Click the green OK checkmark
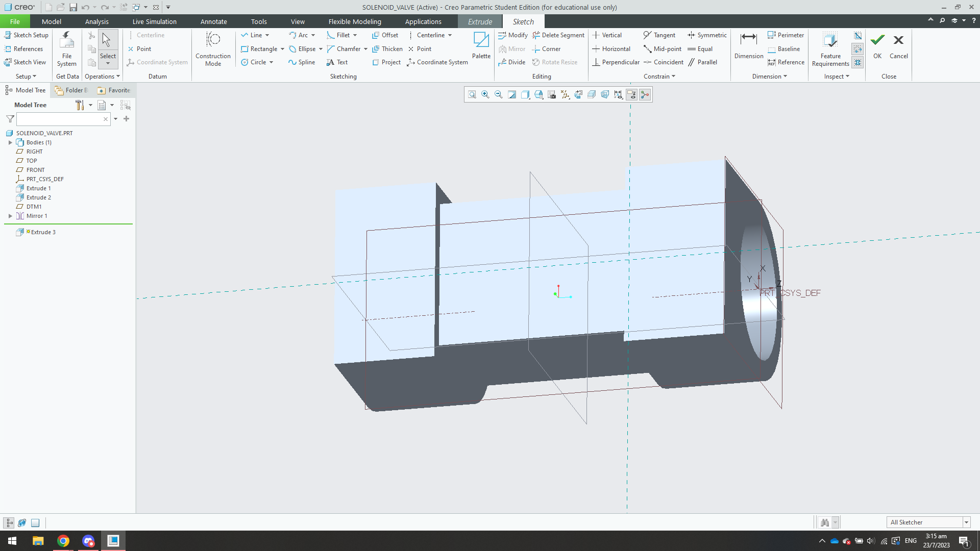The image size is (980, 551). pyautogui.click(x=877, y=41)
